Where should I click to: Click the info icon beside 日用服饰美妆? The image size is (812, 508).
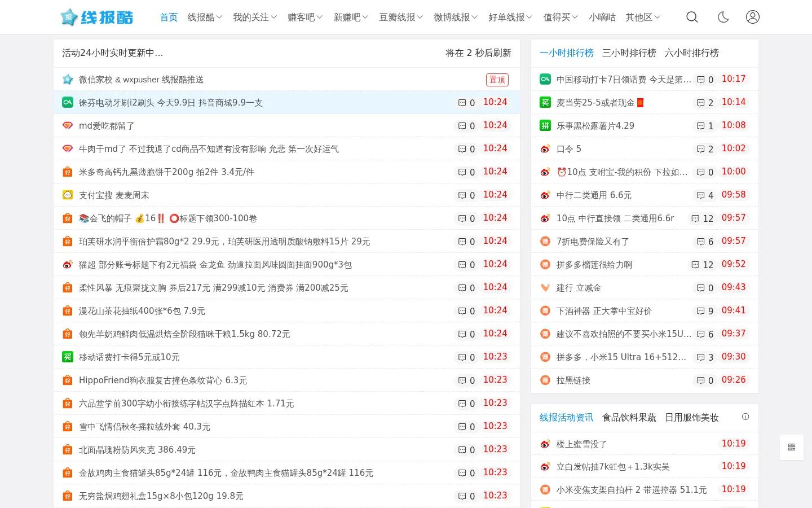(745, 417)
